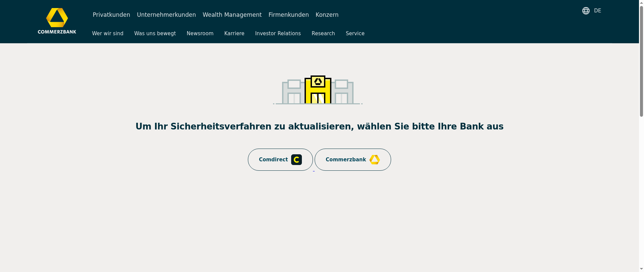
Task: Open Investor Relations
Action: (x=278, y=34)
